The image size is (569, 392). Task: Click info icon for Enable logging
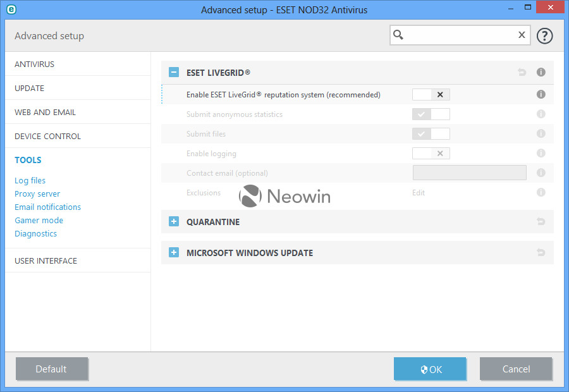coord(541,153)
